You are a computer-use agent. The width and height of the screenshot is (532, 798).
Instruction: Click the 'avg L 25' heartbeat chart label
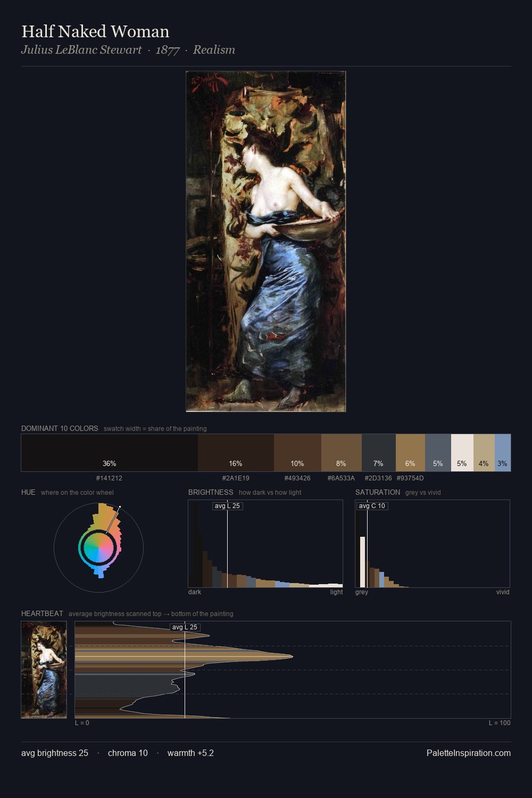pyautogui.click(x=185, y=627)
